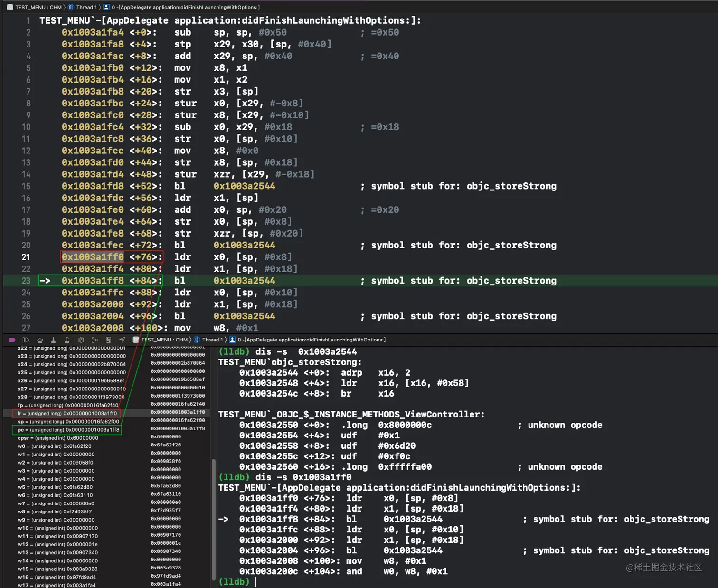Open the Debug Memory Graph icon
This screenshot has width=718, height=588.
click(94, 340)
